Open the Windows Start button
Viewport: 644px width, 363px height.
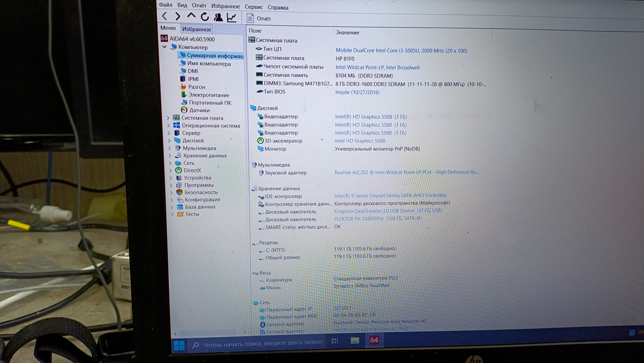click(179, 346)
